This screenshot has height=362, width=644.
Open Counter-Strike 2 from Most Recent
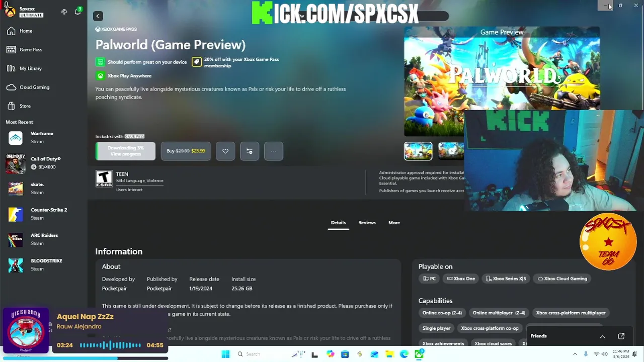click(x=44, y=214)
